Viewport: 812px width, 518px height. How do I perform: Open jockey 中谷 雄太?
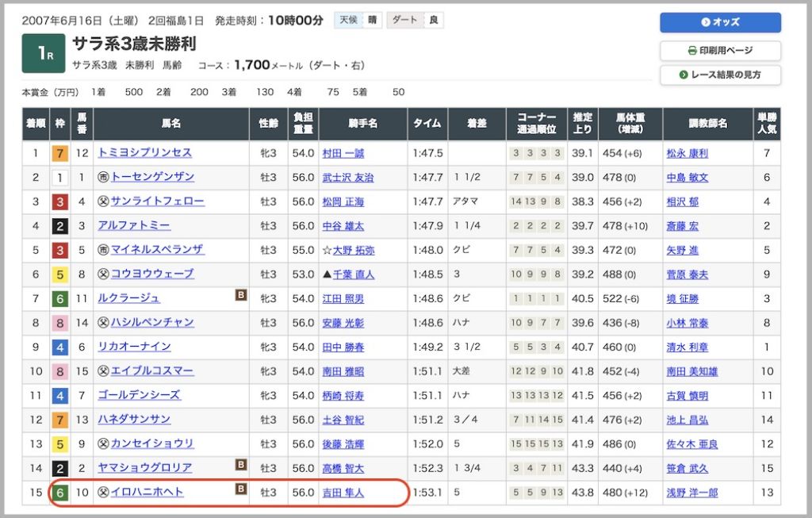click(x=343, y=226)
